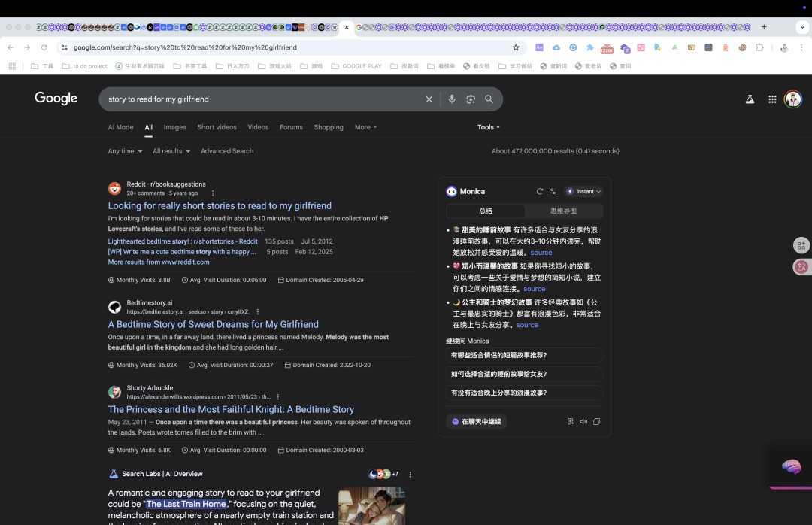Viewport: 812px width, 525px height.
Task: Copy the Monica summary with copy icon
Action: tap(596, 422)
